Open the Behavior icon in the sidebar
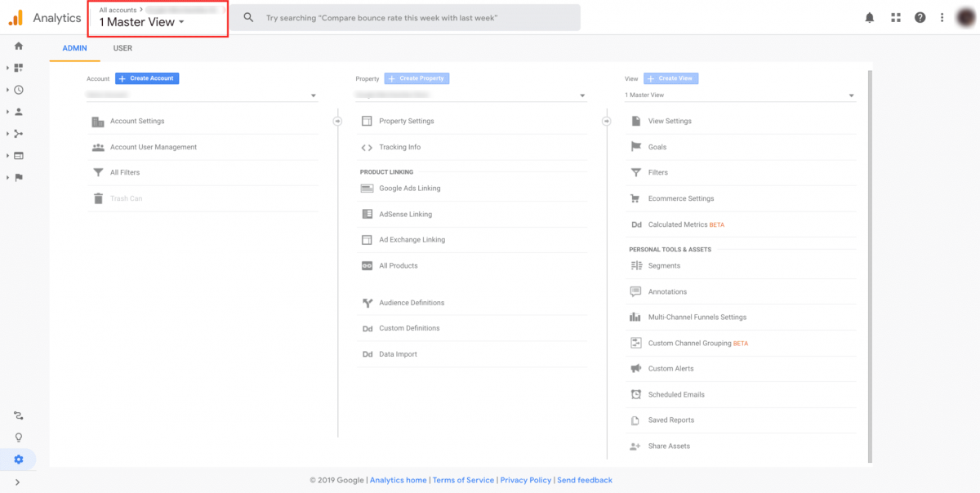 coord(19,155)
